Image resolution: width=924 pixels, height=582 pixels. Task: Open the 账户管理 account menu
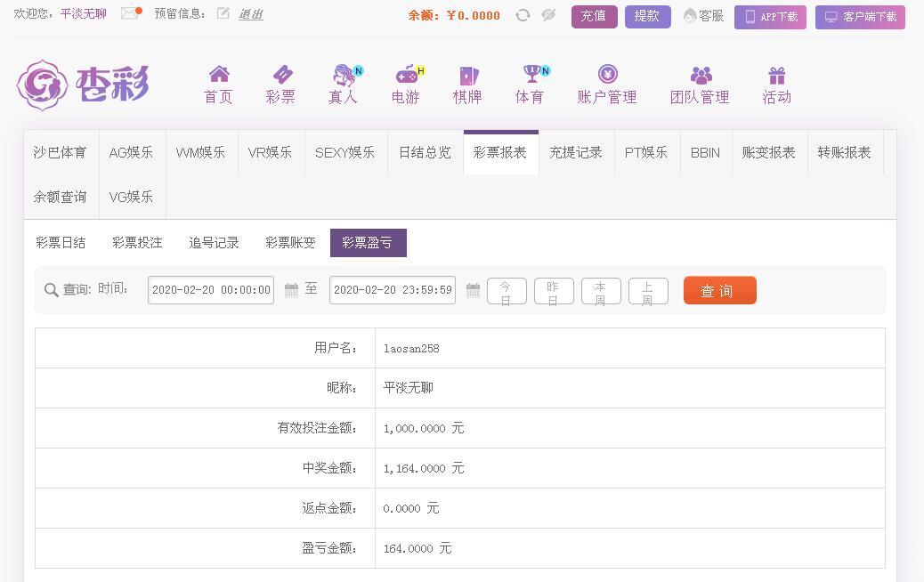(607, 85)
